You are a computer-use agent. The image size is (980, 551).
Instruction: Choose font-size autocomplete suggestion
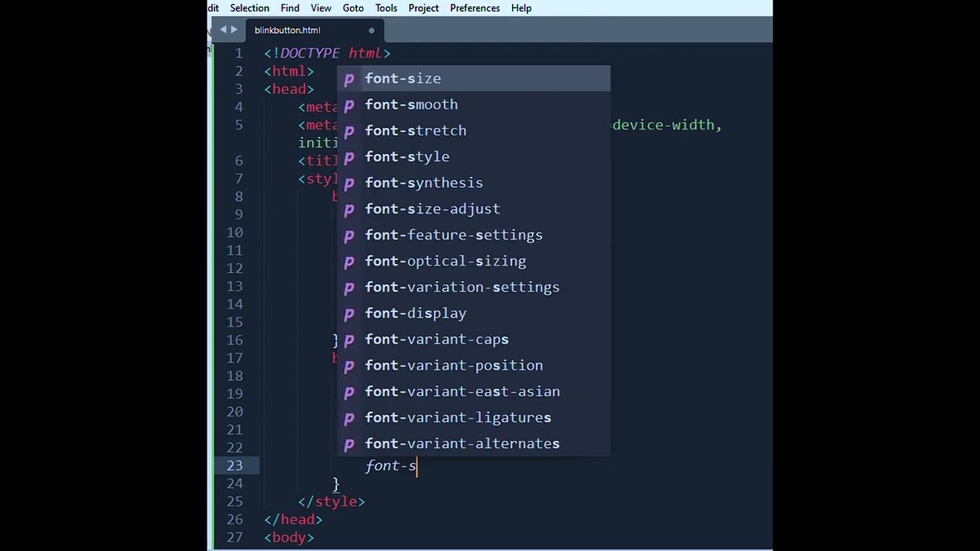(x=474, y=78)
